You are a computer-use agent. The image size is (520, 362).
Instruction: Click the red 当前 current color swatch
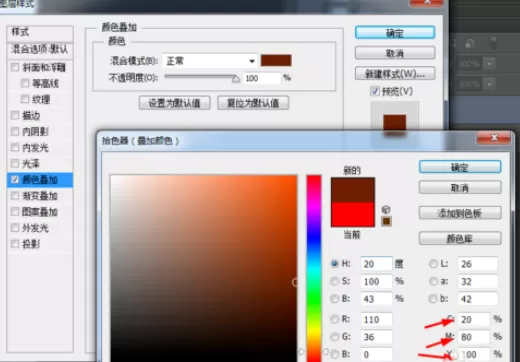tap(353, 214)
